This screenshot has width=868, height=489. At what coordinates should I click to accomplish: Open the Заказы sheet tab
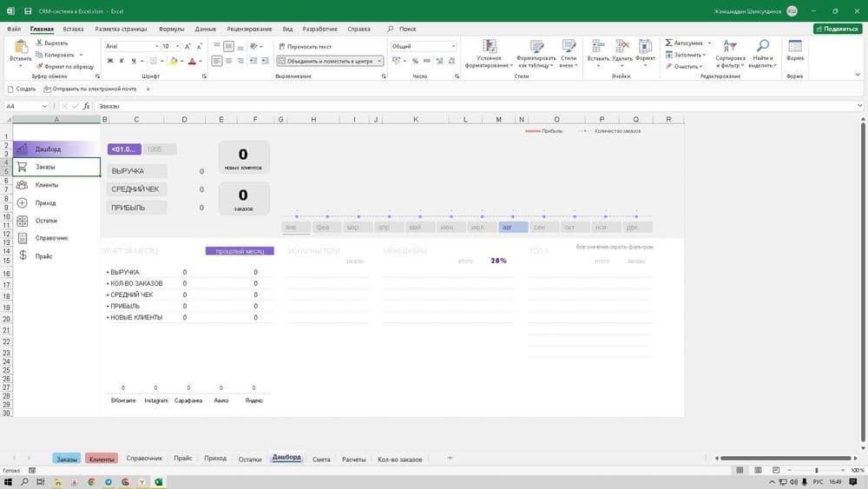67,459
